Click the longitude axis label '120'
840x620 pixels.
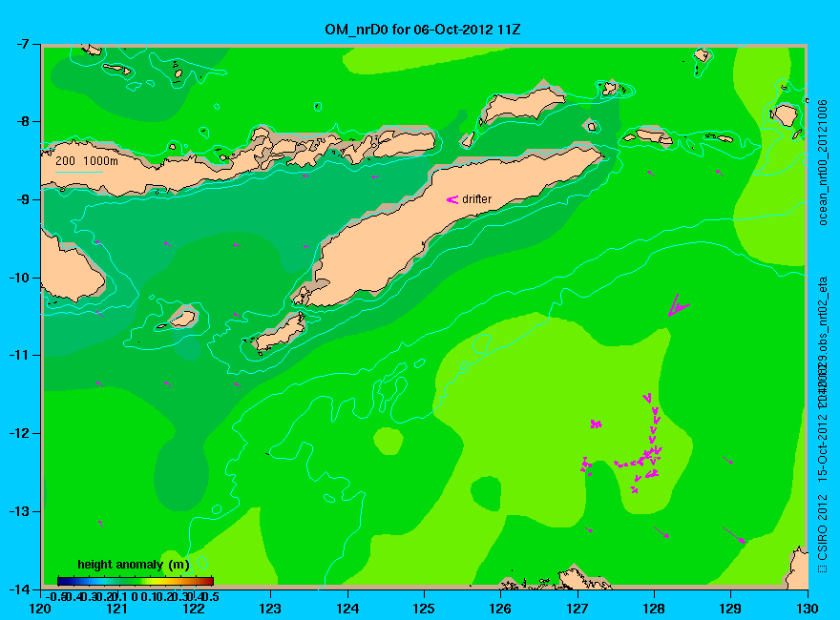pyautogui.click(x=41, y=609)
